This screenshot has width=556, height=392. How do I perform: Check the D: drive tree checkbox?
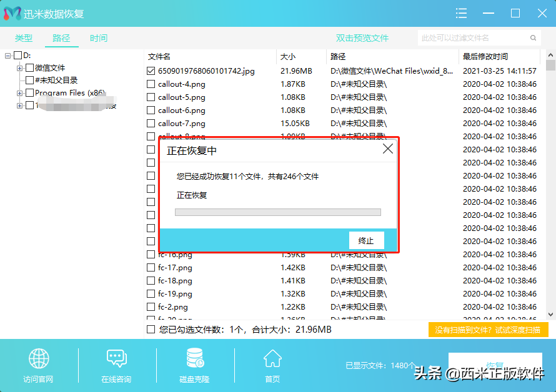point(17,56)
